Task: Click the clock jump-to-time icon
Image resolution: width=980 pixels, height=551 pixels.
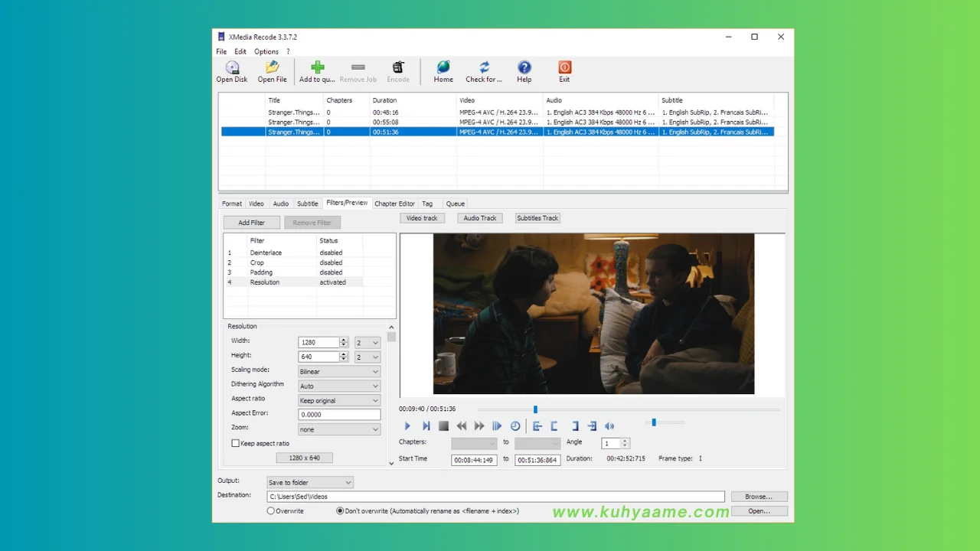Action: 515,426
